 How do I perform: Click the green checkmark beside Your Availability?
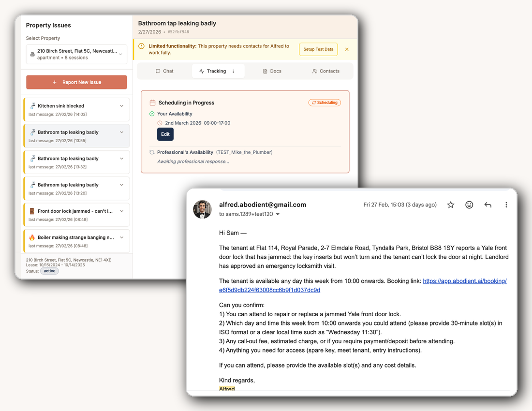[x=151, y=113]
